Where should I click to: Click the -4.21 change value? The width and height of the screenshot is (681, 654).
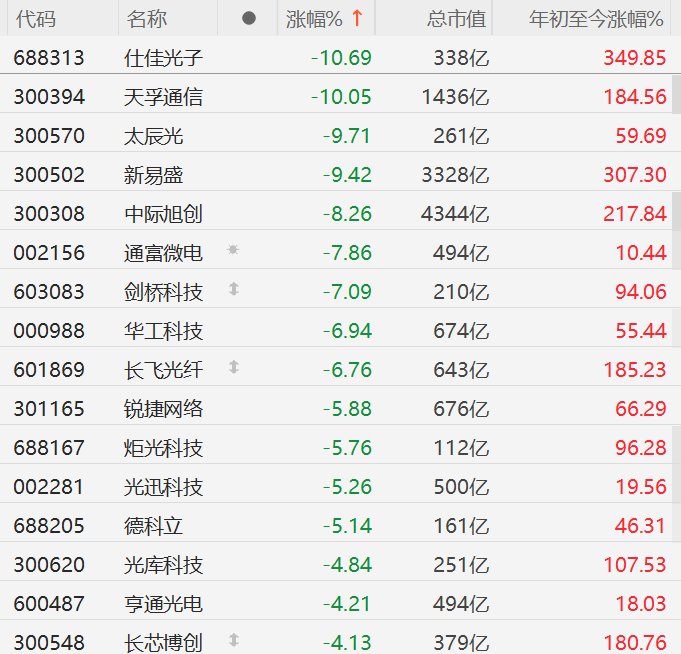pyautogui.click(x=347, y=604)
